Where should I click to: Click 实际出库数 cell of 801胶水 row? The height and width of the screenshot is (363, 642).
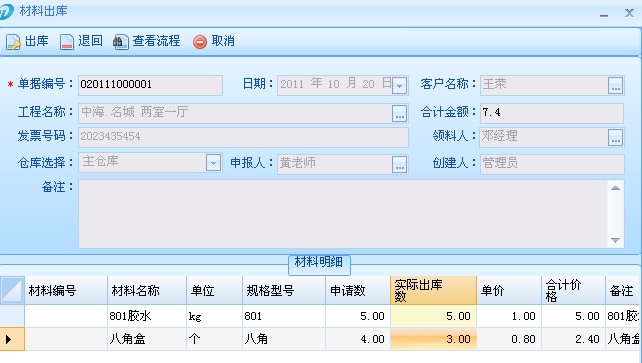click(434, 316)
